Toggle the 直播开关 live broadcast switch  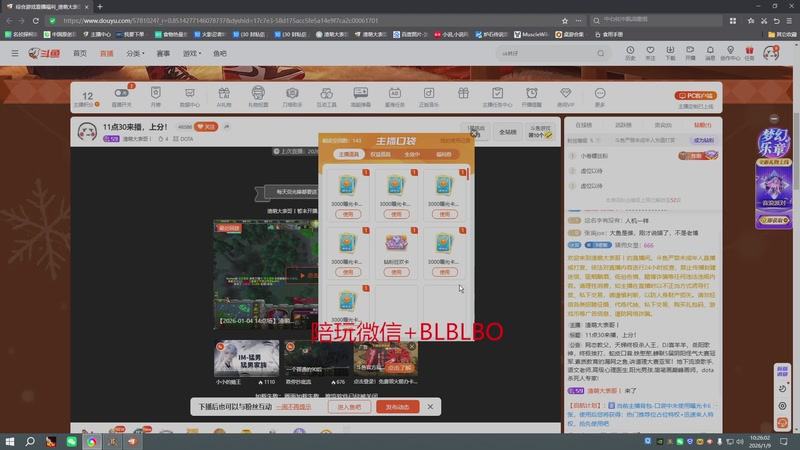click(x=121, y=96)
